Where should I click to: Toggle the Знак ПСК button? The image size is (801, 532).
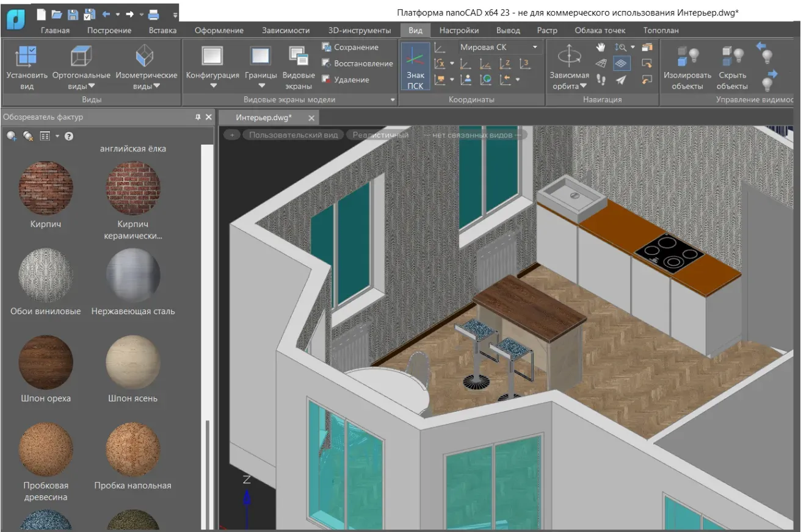(415, 66)
